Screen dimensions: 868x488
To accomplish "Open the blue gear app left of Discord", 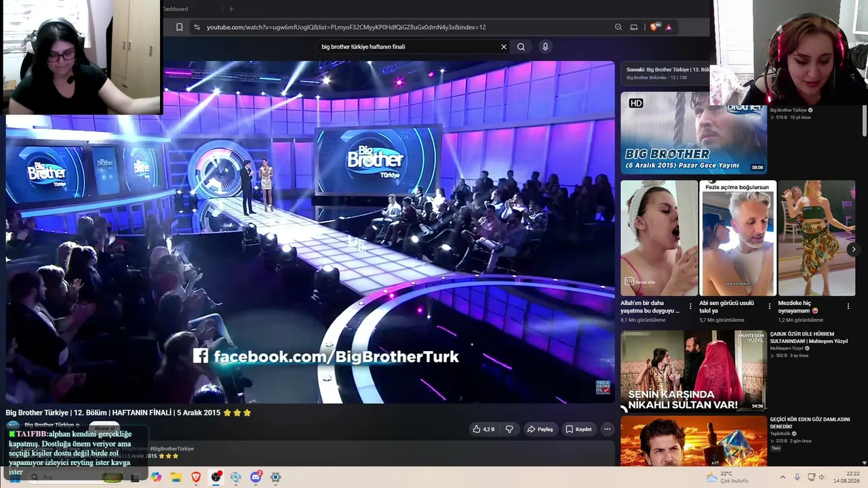I will click(236, 477).
